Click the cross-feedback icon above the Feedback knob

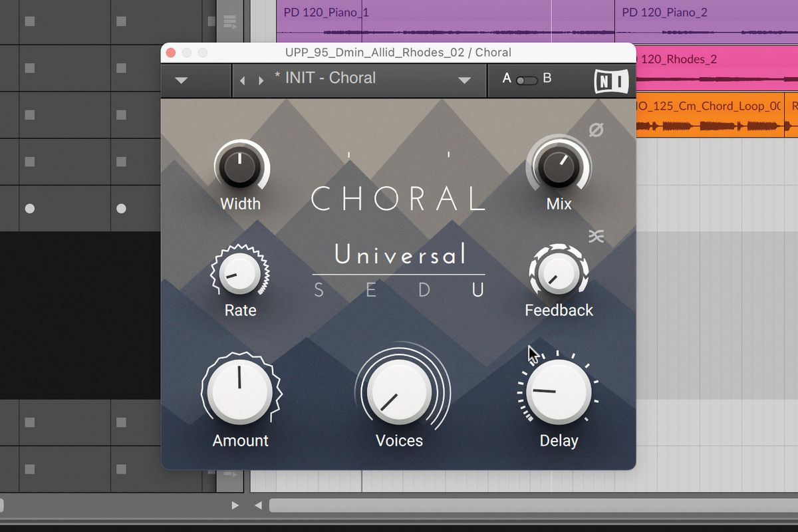597,234
